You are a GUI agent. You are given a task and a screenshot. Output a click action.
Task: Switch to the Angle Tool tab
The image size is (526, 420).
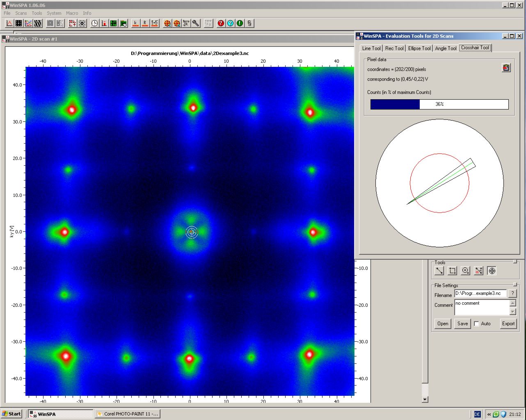pyautogui.click(x=446, y=48)
